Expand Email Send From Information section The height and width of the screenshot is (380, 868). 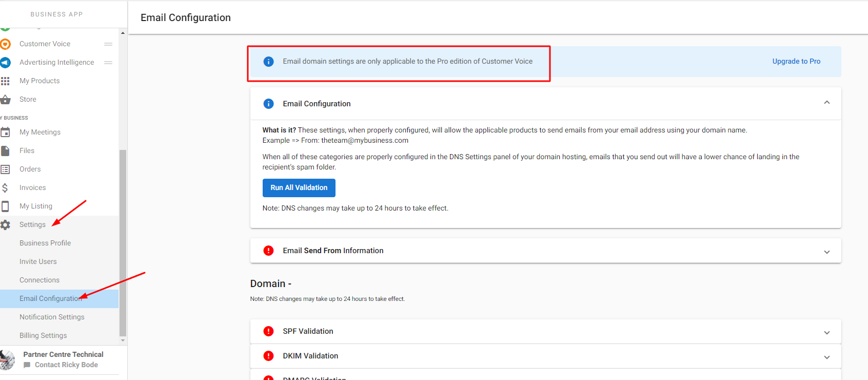pyautogui.click(x=826, y=252)
